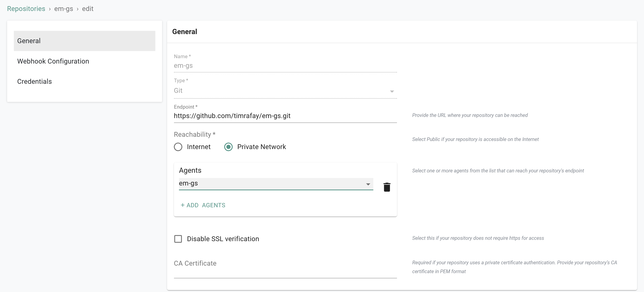Click the General heading of the form

185,32
